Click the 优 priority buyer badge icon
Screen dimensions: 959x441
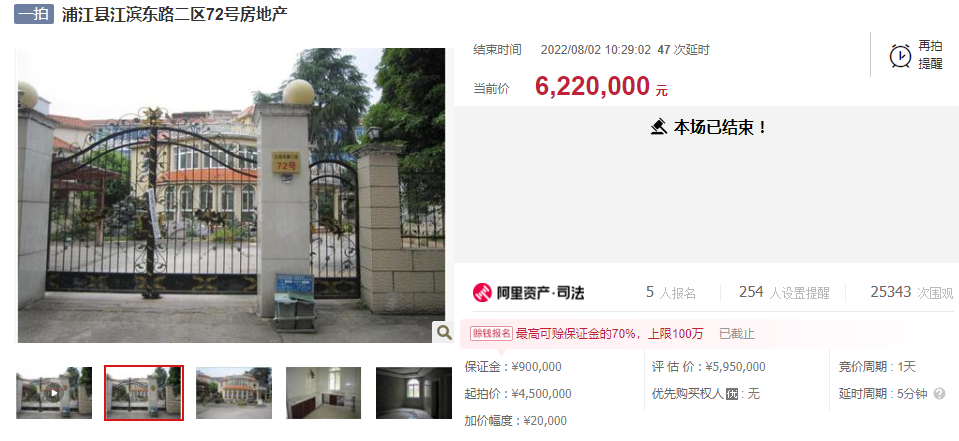pyautogui.click(x=732, y=395)
